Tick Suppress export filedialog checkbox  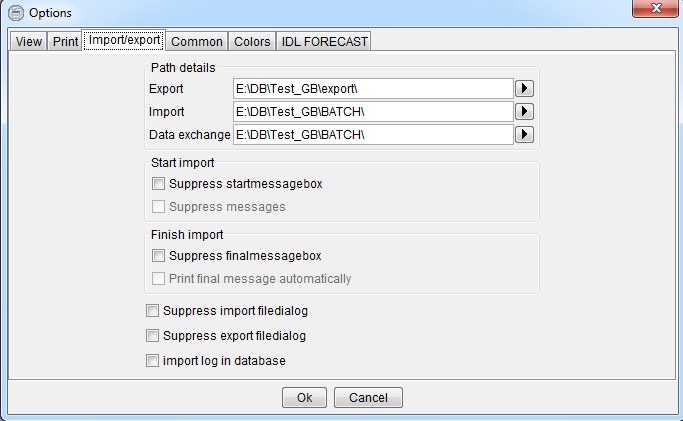coord(152,335)
